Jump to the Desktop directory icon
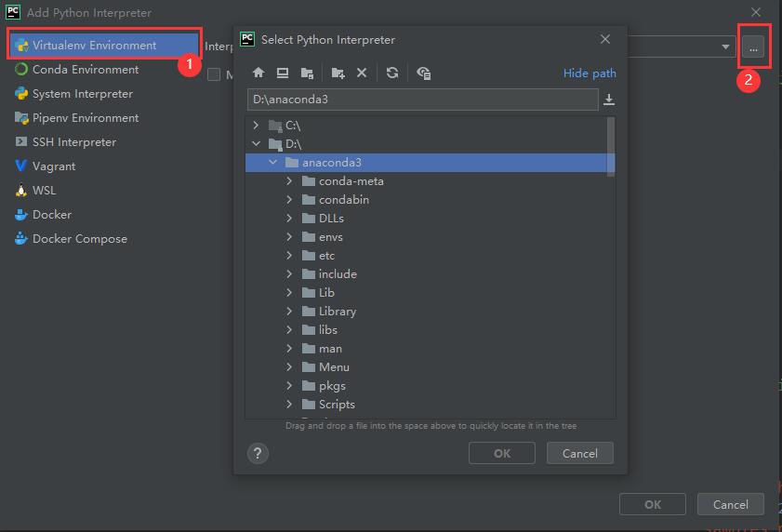 [x=283, y=73]
